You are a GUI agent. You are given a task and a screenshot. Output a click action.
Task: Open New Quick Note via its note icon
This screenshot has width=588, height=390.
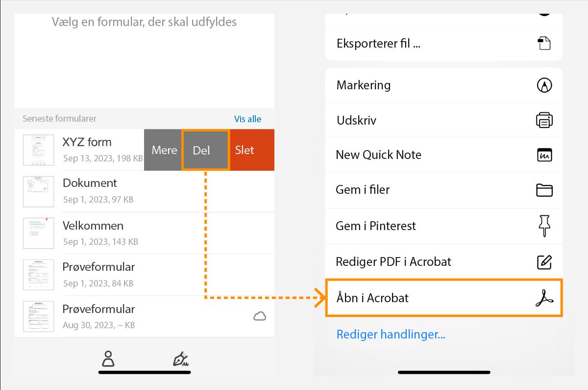click(544, 155)
